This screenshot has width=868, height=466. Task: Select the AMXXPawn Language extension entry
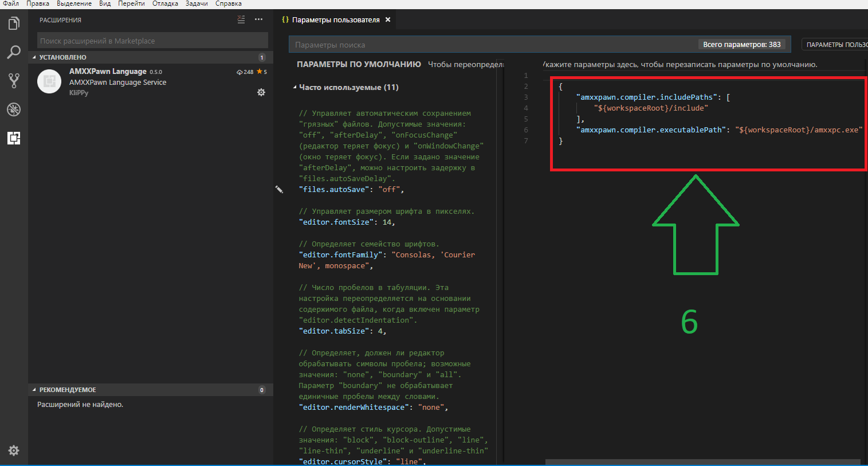[x=151, y=82]
